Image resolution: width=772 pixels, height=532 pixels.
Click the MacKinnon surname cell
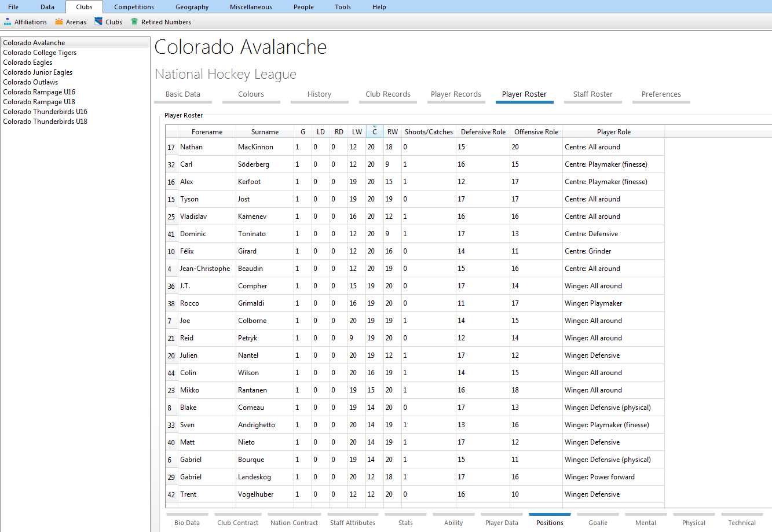[265, 147]
